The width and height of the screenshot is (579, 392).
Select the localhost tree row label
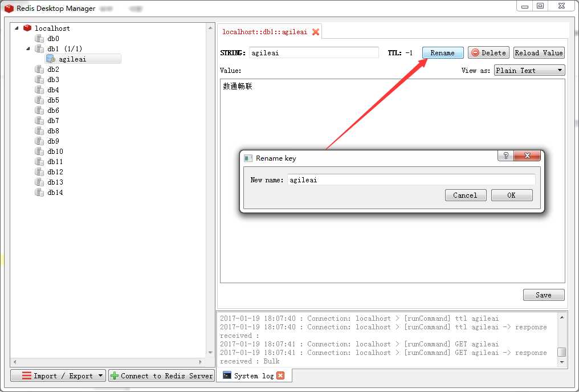coord(52,28)
